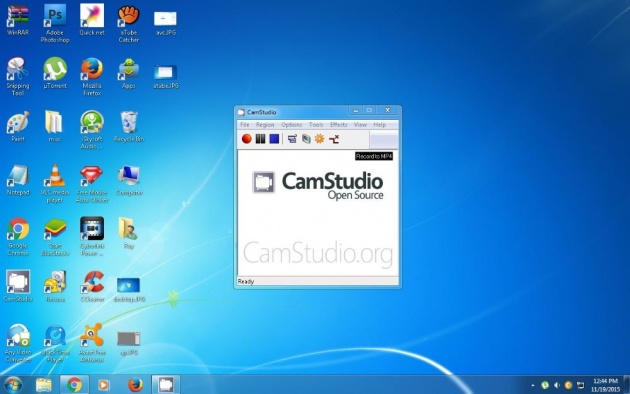630x394 pixels.
Task: Select the CamStudio desktop shortcut
Action: (x=18, y=286)
